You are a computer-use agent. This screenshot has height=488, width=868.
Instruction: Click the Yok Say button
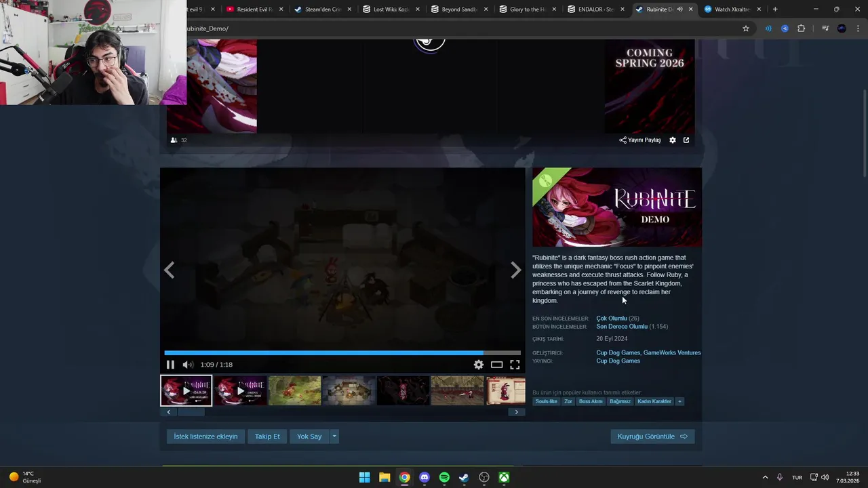309,436
